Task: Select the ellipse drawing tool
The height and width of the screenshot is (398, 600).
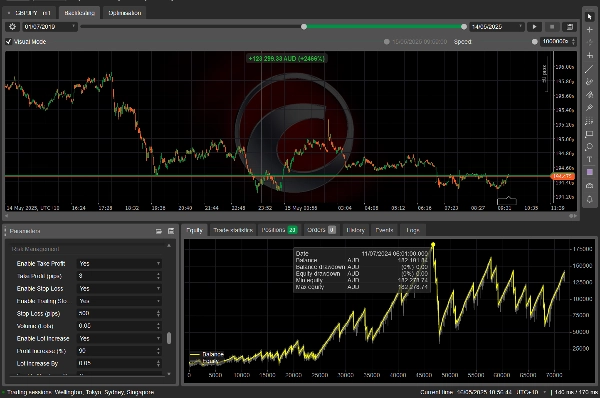Action: pos(590,147)
